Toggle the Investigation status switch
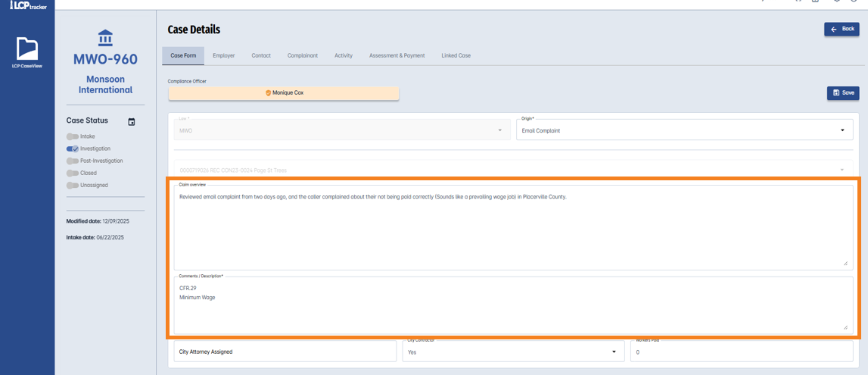The width and height of the screenshot is (868, 375). [73, 148]
